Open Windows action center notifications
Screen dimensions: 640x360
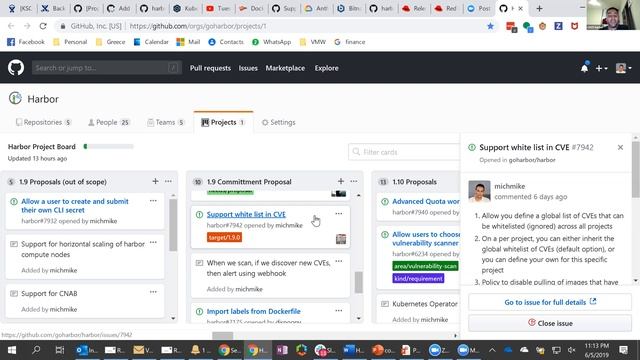623,350
